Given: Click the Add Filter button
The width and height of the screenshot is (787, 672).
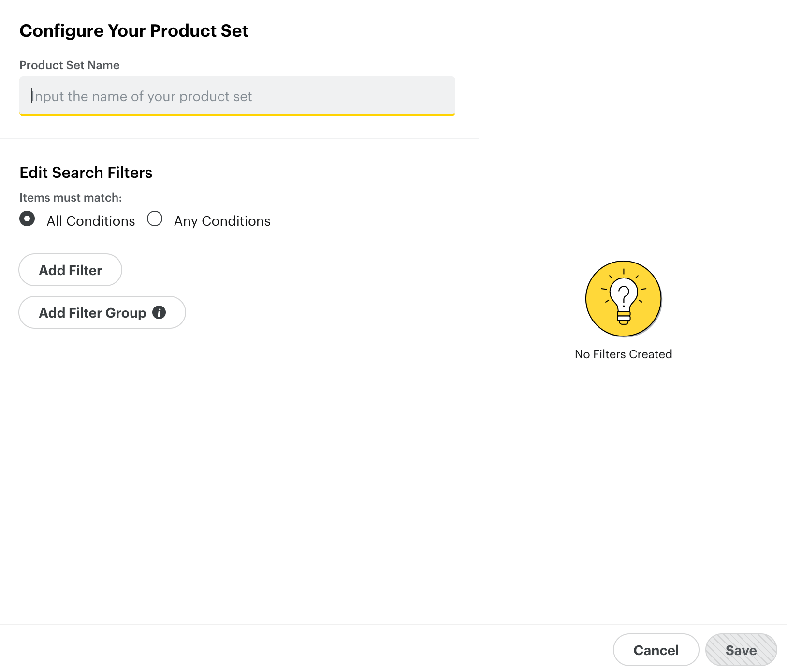Looking at the screenshot, I should coord(70,270).
